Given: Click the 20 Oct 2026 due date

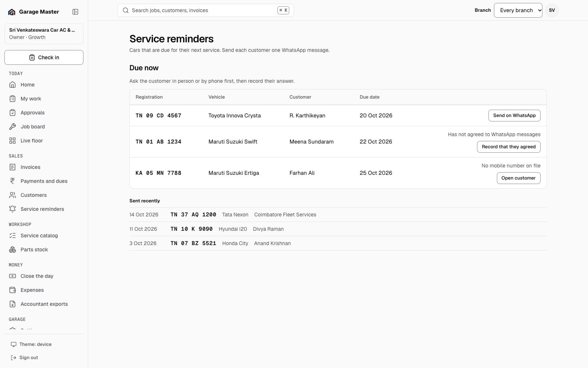Looking at the screenshot, I should 376,116.
